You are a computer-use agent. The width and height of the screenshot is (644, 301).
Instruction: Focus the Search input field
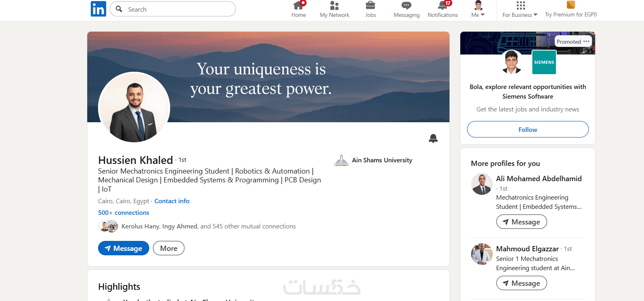[173, 9]
